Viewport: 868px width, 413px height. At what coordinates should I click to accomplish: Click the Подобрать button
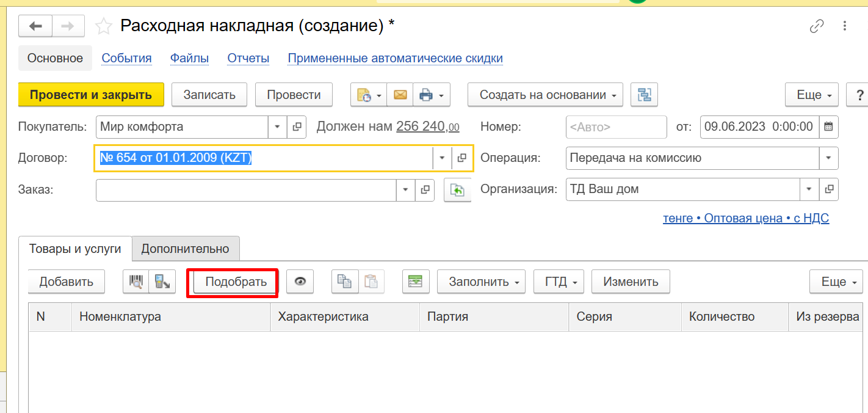236,282
